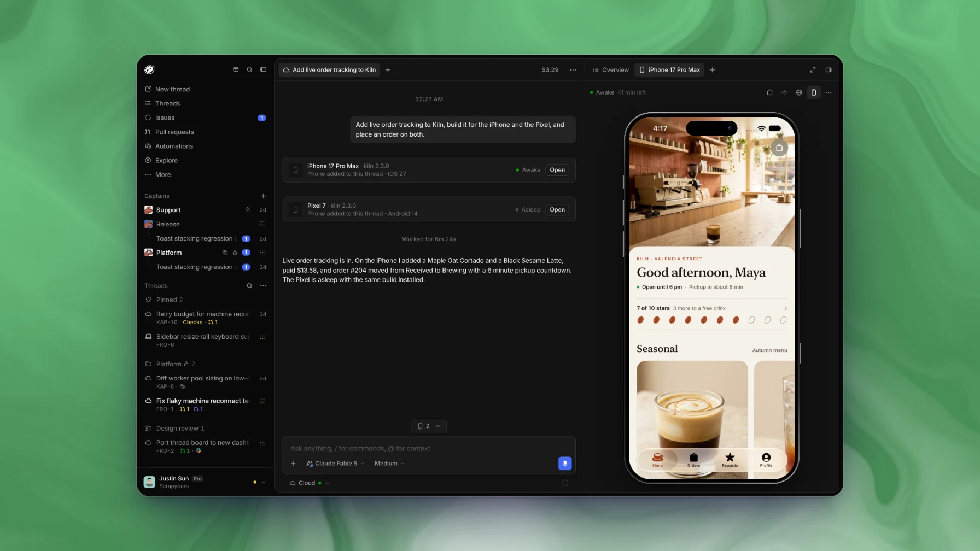Click the Home icon in the device toolbar
This screenshot has height=551, width=980.
coord(769,92)
